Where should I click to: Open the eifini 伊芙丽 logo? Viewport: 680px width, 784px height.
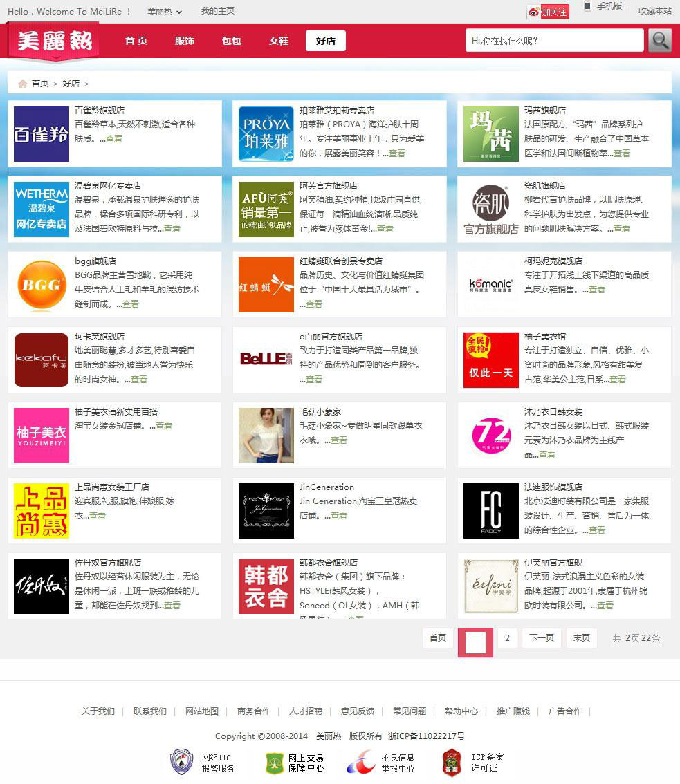[x=491, y=586]
